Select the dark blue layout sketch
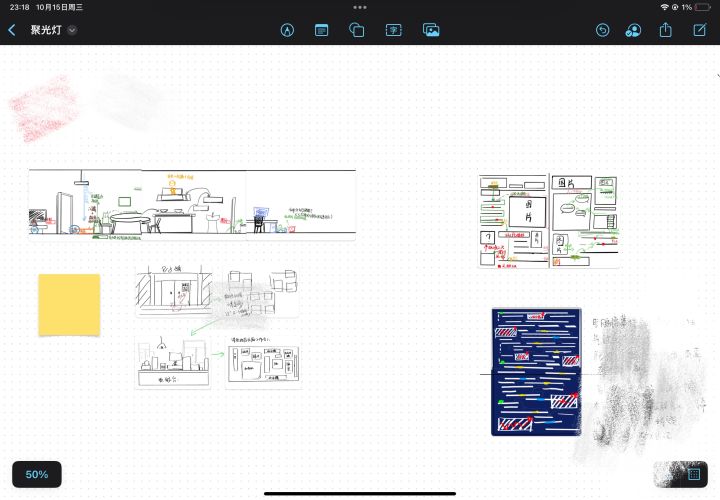The width and height of the screenshot is (720, 500). click(536, 372)
